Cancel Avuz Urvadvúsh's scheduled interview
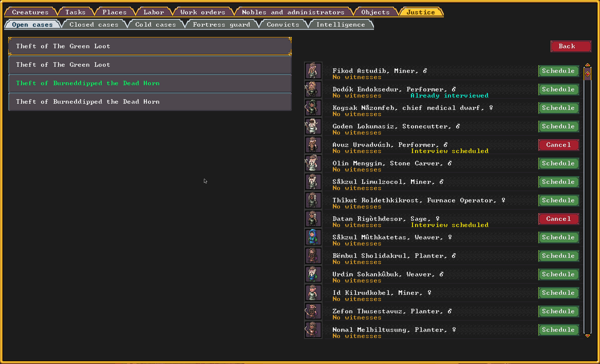The image size is (600, 364). pyautogui.click(x=558, y=145)
